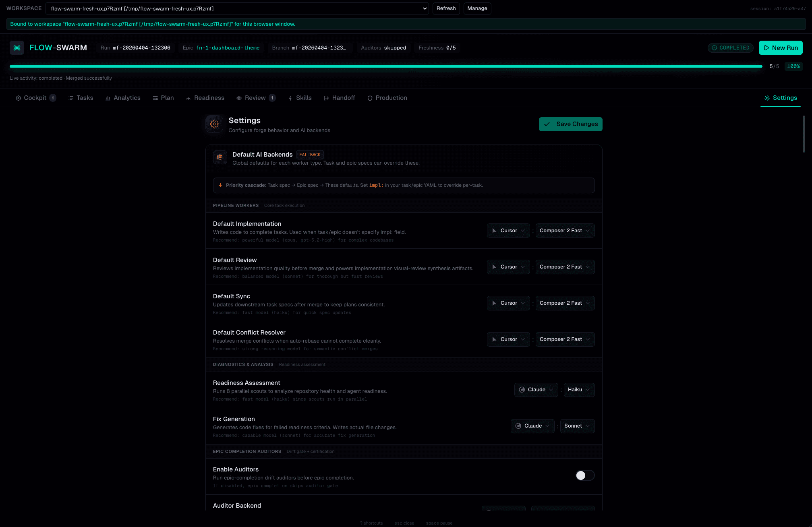
Task: Click Cursor logo in Default Sync row
Action: point(494,303)
